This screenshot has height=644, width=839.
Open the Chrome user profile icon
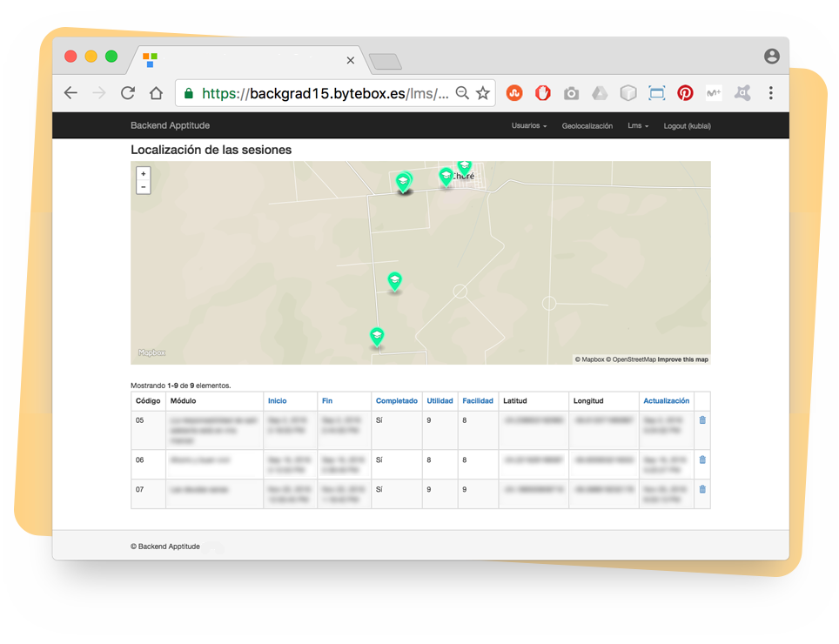[x=772, y=57]
